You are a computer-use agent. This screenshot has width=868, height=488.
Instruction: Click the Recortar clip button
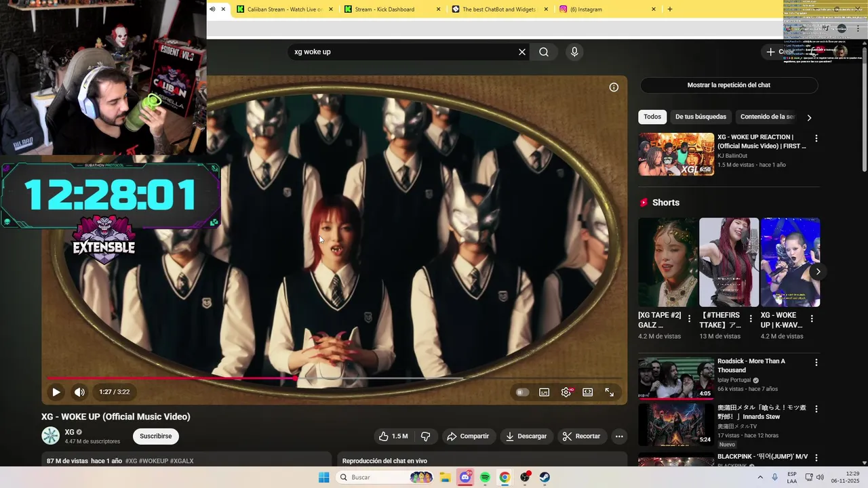pos(582,436)
